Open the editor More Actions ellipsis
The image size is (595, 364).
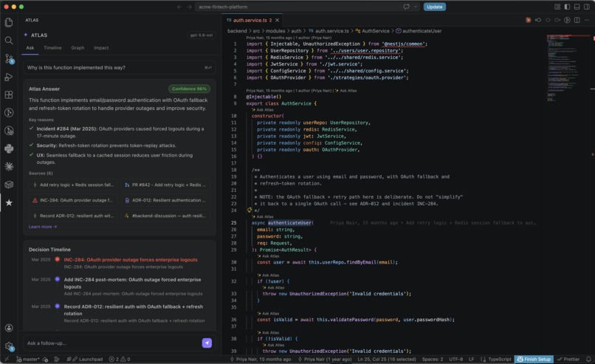(587, 20)
